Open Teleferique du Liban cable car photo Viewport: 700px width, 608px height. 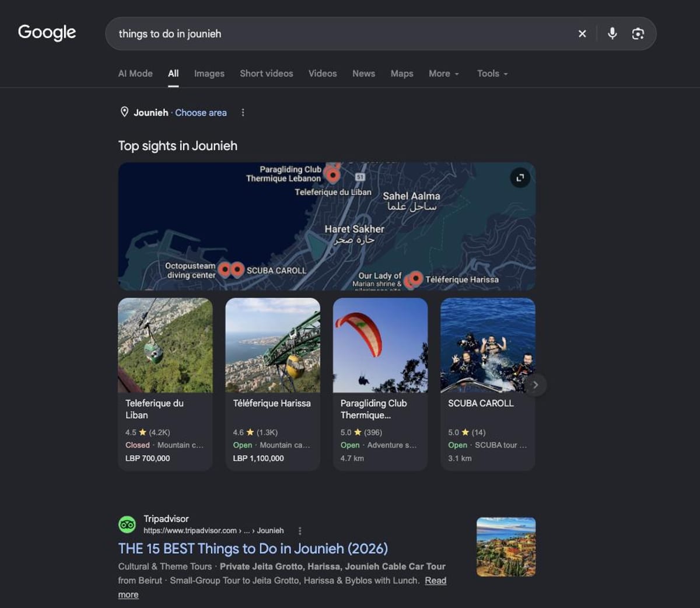[x=166, y=345]
